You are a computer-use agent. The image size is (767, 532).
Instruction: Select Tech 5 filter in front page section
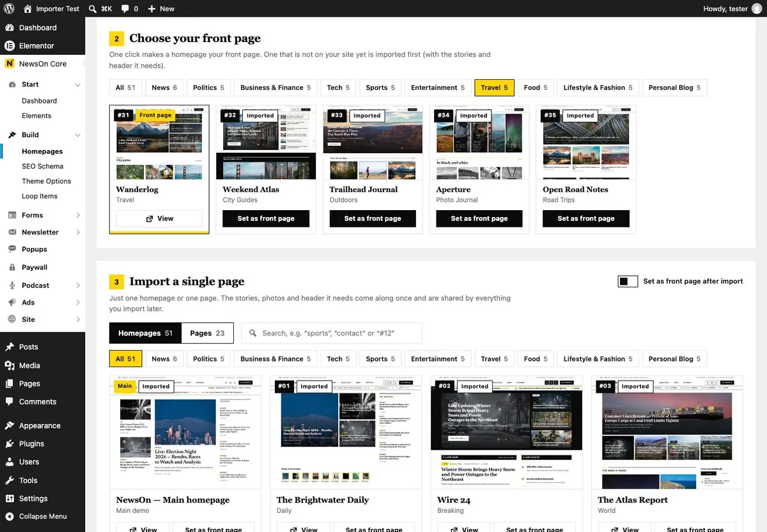coord(338,87)
